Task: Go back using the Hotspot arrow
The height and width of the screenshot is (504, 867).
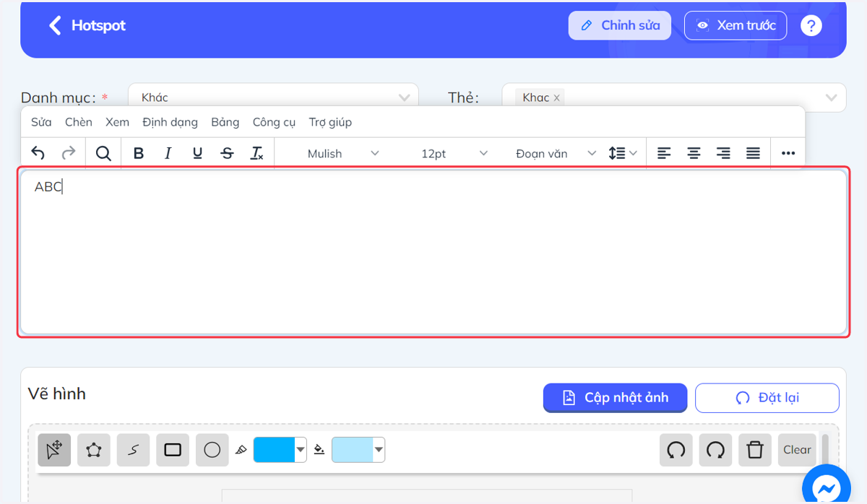Action: (x=55, y=26)
